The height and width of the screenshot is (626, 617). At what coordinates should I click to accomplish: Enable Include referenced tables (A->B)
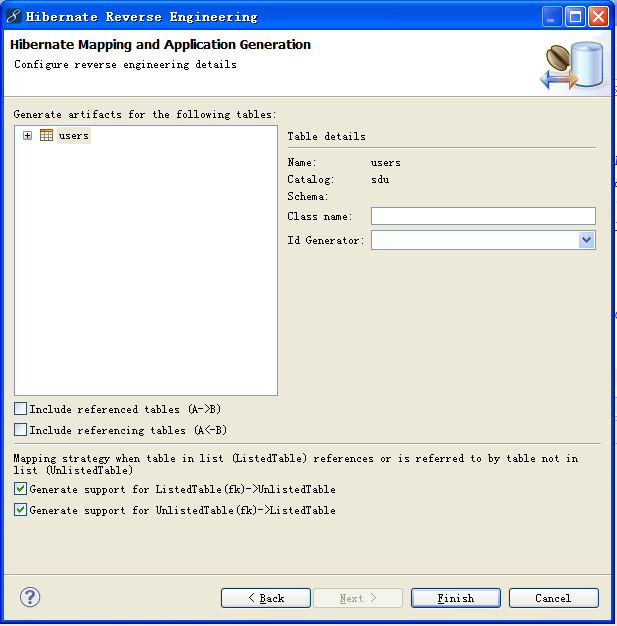coord(20,409)
